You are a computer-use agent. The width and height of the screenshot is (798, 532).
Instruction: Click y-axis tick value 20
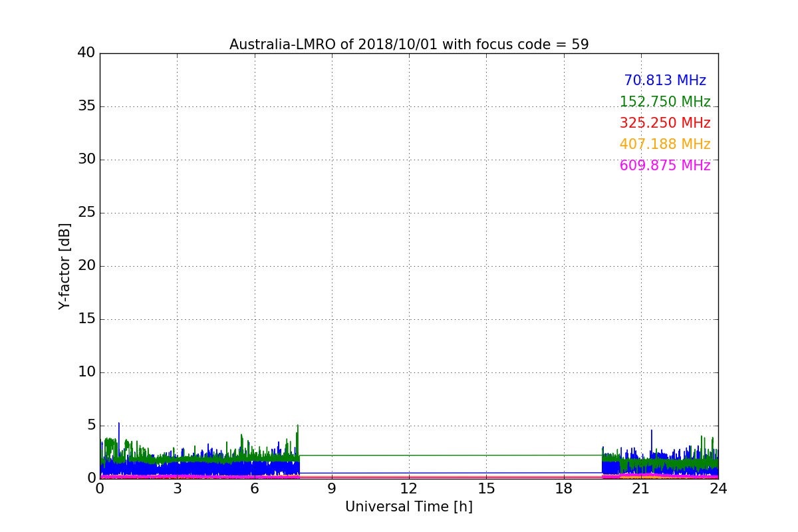(86, 265)
